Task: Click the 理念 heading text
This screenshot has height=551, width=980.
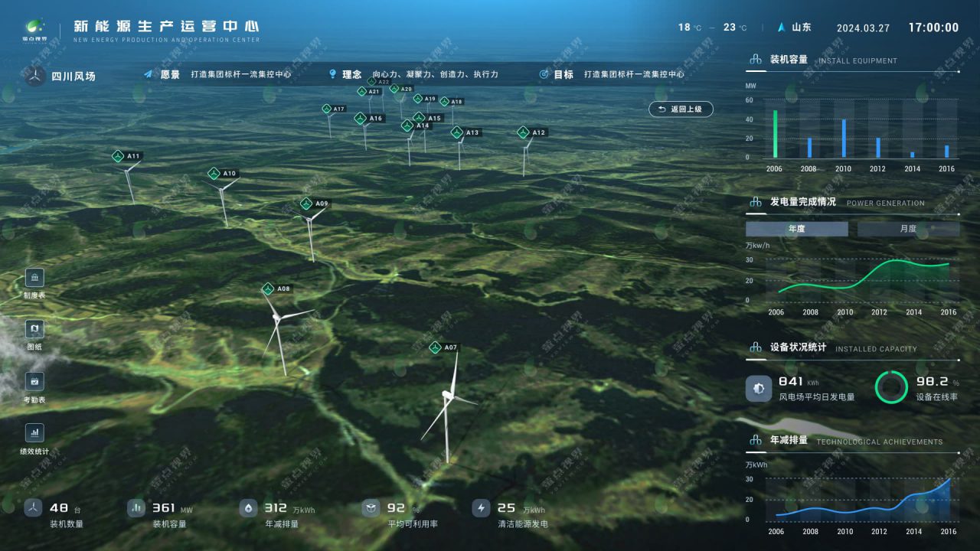Action: click(352, 75)
